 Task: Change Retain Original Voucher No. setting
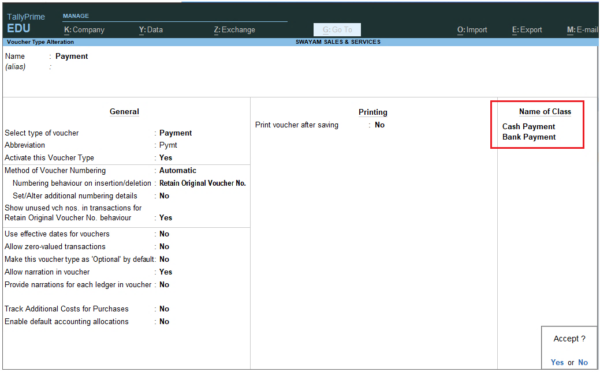click(x=202, y=183)
